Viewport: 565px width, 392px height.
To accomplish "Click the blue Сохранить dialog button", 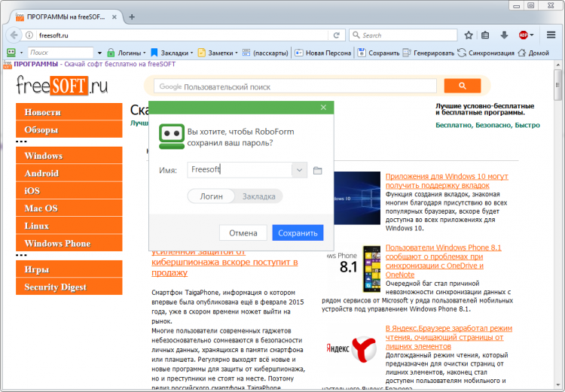I will tap(298, 233).
